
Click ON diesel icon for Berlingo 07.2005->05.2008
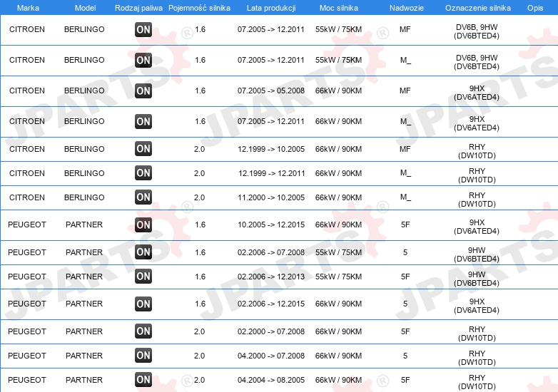pyautogui.click(x=143, y=91)
